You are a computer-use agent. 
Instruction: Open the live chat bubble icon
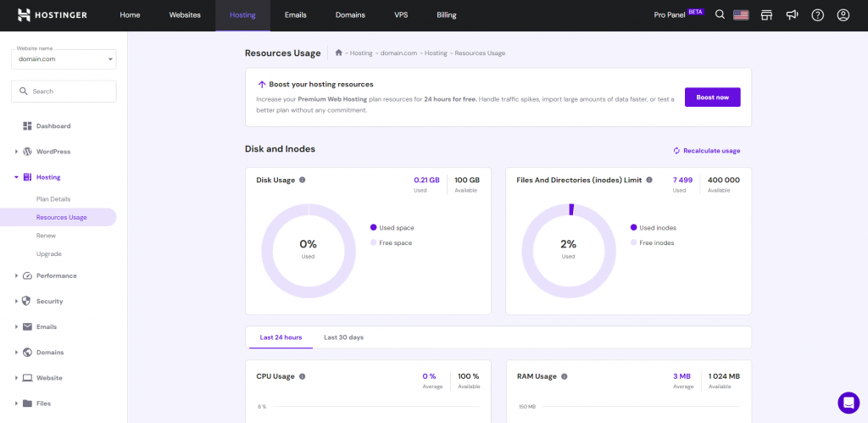click(849, 403)
